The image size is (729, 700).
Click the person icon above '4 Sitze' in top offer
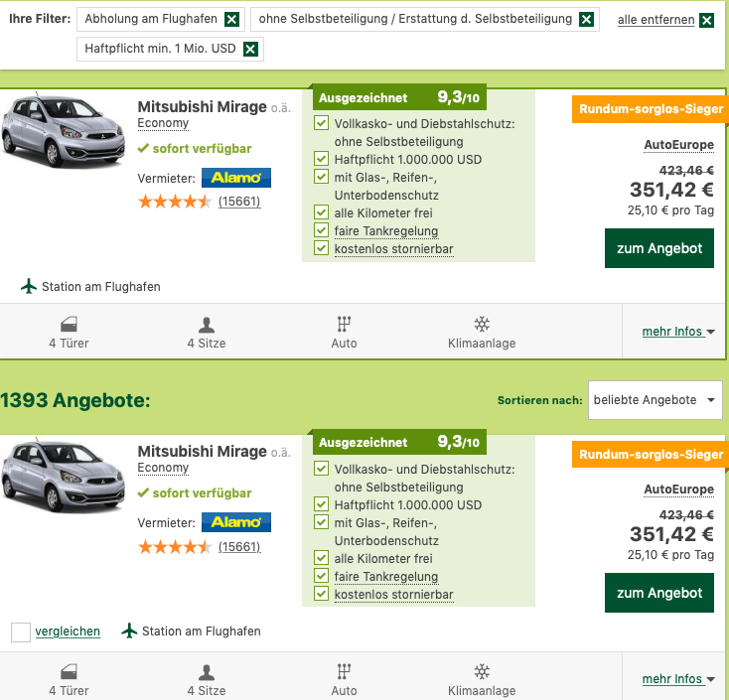(x=207, y=325)
